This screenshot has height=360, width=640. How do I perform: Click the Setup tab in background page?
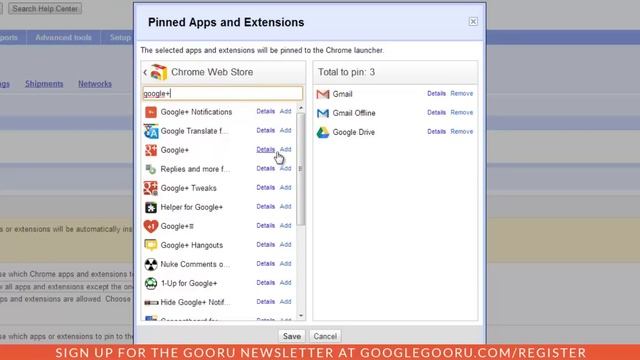click(x=120, y=38)
